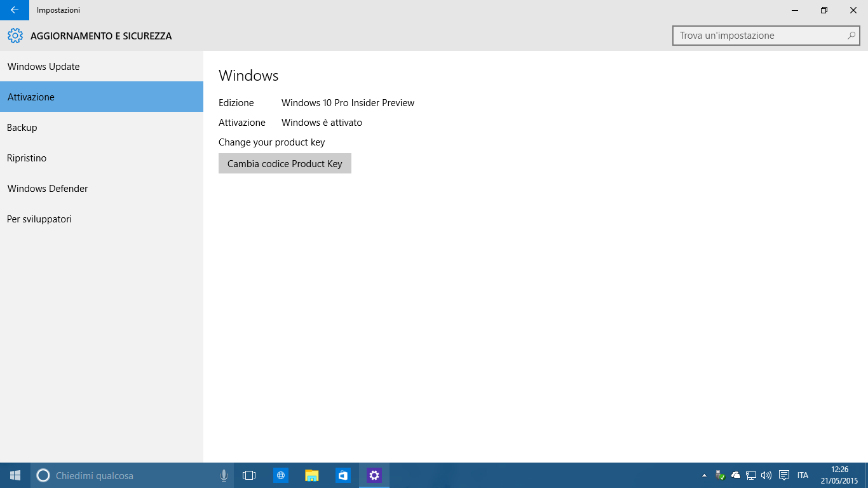Open the Windows Update section
Viewport: 868px width, 488px height.
tap(102, 67)
